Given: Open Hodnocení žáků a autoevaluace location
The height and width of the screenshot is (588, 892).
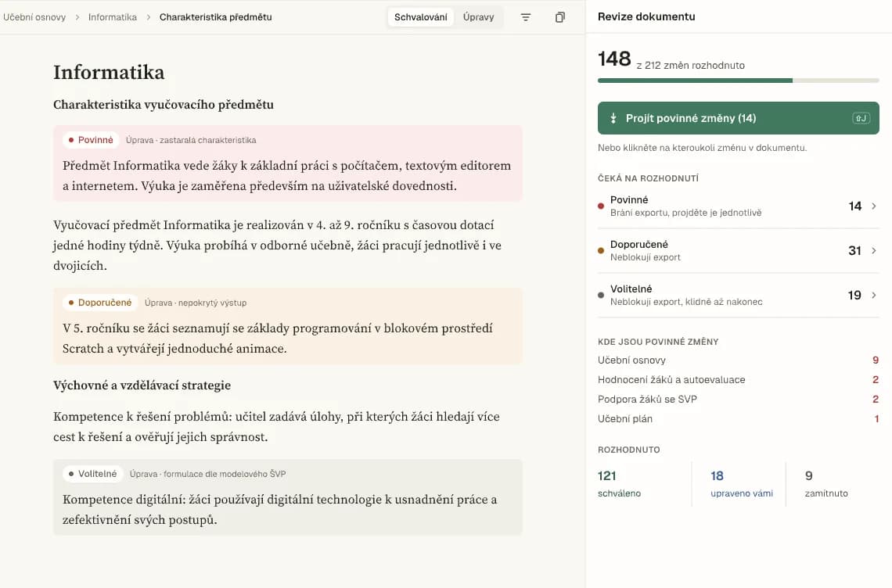Looking at the screenshot, I should (739, 379).
